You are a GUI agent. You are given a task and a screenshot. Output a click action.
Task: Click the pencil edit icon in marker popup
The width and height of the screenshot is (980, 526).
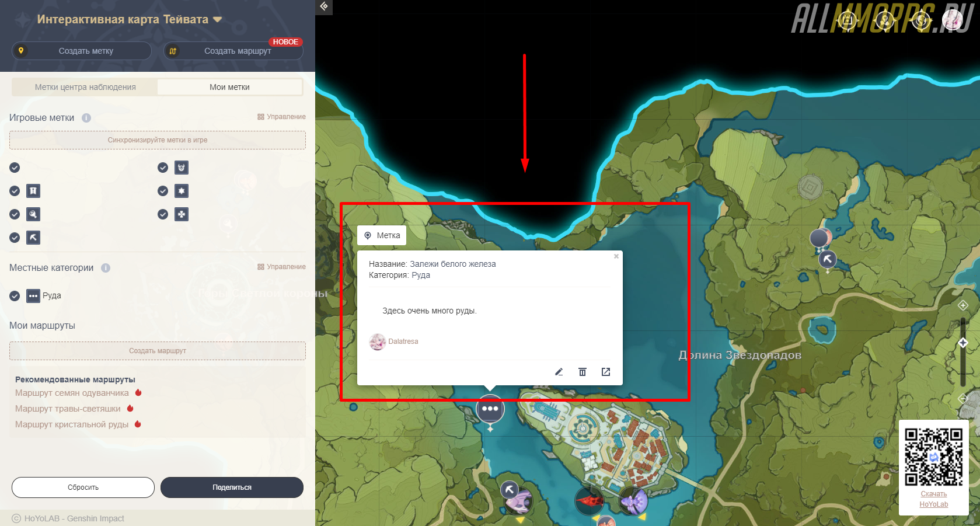click(559, 372)
